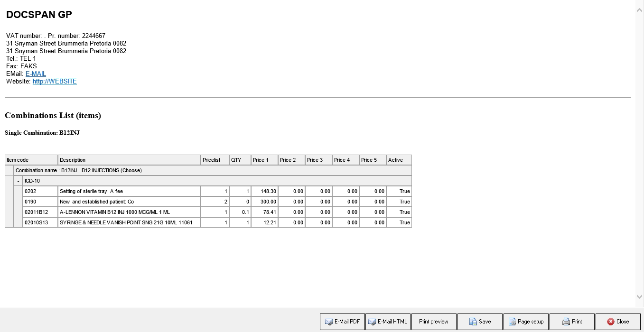
Task: Click the QTY column header
Action: click(x=240, y=160)
